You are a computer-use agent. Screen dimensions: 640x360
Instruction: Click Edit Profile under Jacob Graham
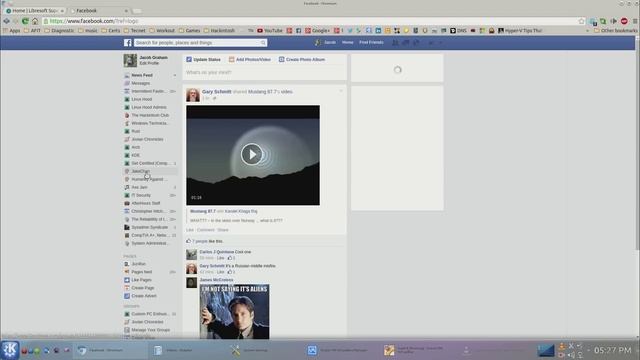(149, 63)
